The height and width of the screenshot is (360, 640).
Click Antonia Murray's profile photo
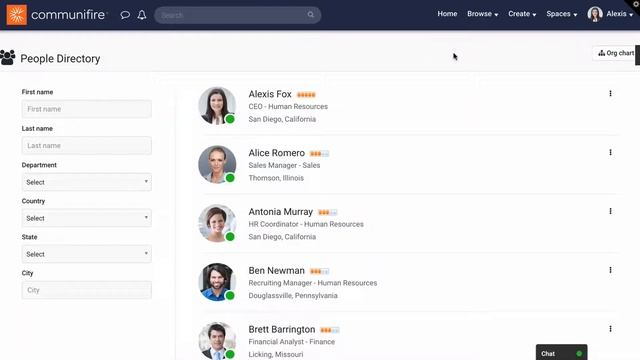click(x=217, y=223)
